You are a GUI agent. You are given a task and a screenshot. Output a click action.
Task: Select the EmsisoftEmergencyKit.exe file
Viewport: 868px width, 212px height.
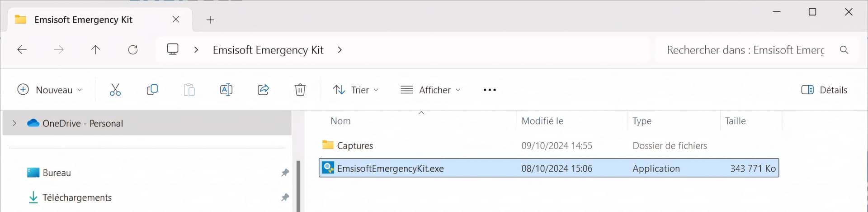391,169
